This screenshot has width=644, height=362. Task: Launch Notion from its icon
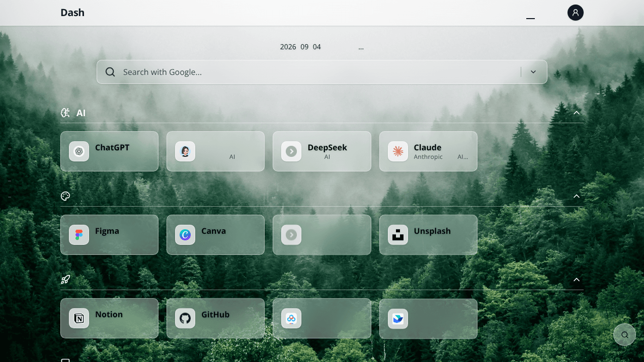click(x=79, y=318)
